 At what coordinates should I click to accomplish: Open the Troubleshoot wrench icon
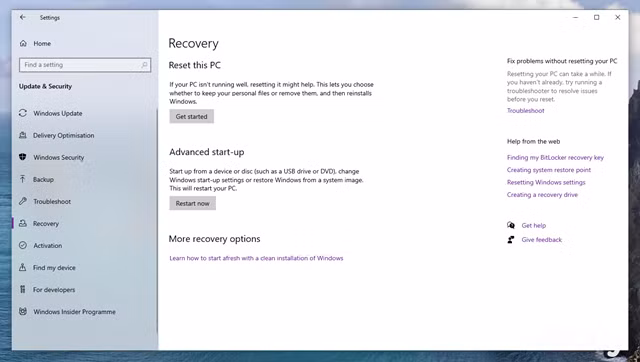pyautogui.click(x=23, y=201)
